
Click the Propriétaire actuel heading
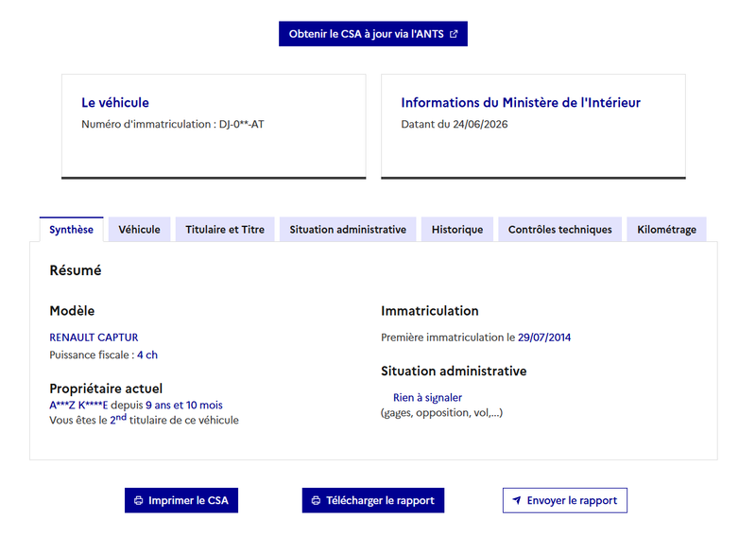[106, 389]
